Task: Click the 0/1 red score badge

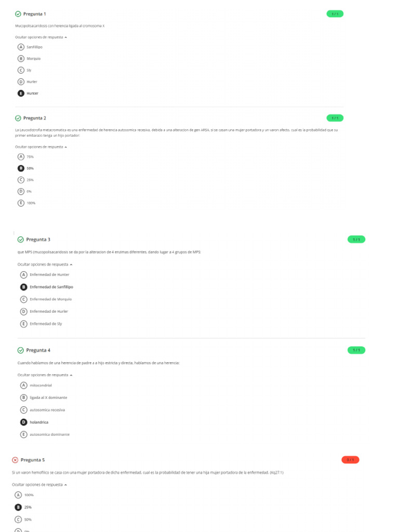Action: (x=350, y=460)
